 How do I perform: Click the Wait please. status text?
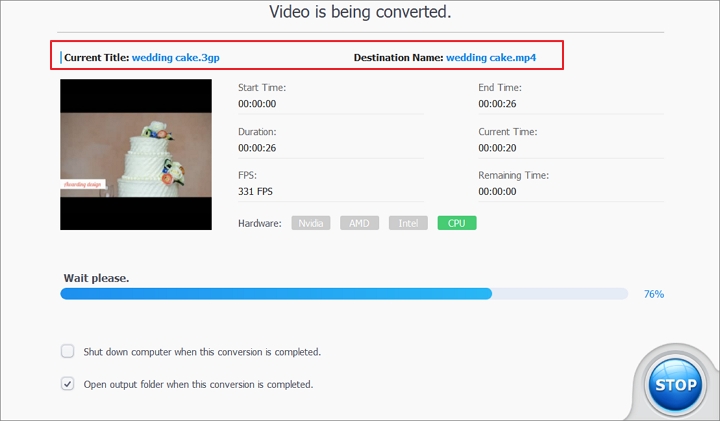pyautogui.click(x=96, y=278)
